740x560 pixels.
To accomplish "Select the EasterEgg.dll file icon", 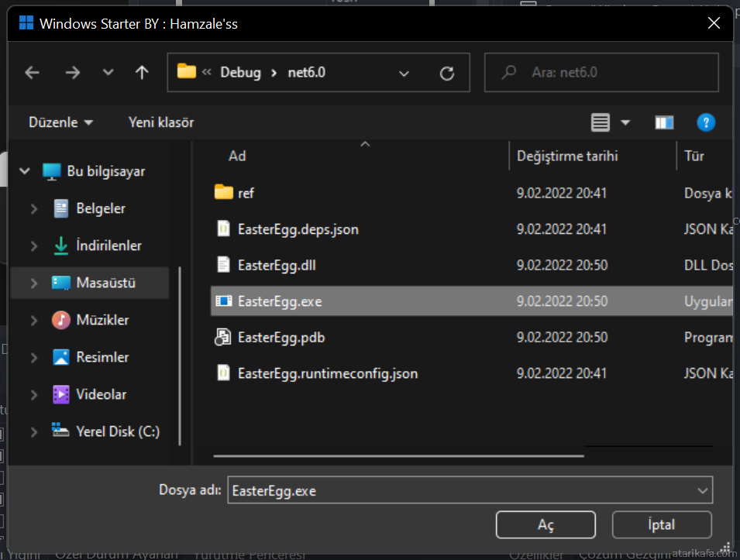I will pos(223,265).
